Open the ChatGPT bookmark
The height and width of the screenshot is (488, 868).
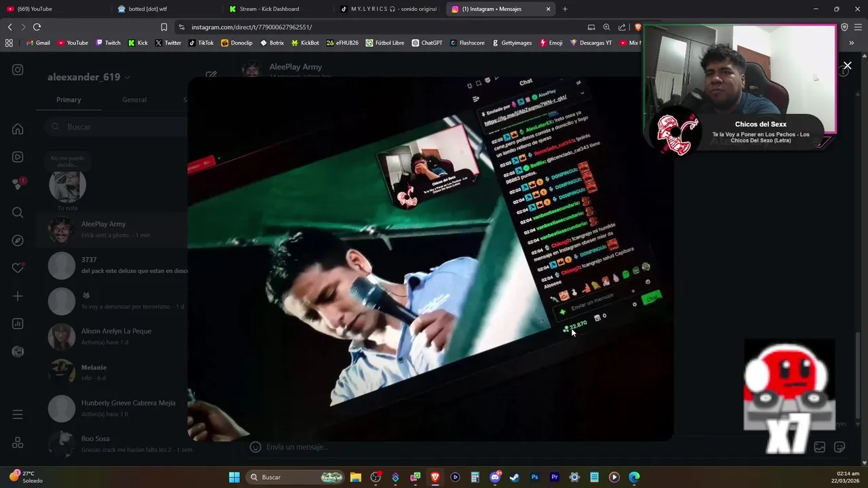[427, 43]
